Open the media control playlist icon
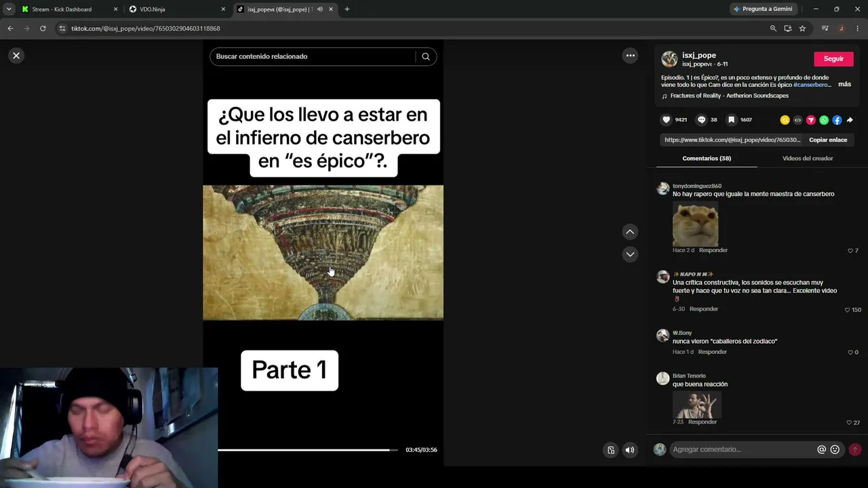 pyautogui.click(x=825, y=28)
